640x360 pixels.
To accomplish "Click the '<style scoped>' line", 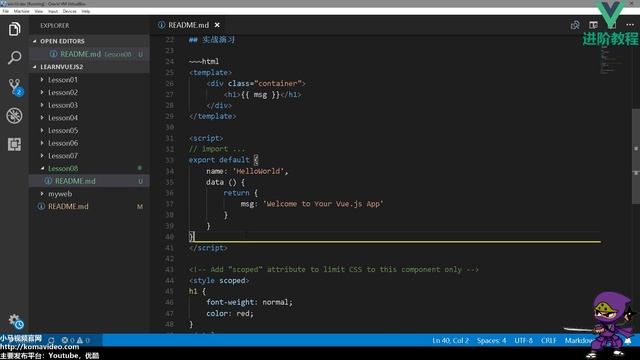I will 219,280.
